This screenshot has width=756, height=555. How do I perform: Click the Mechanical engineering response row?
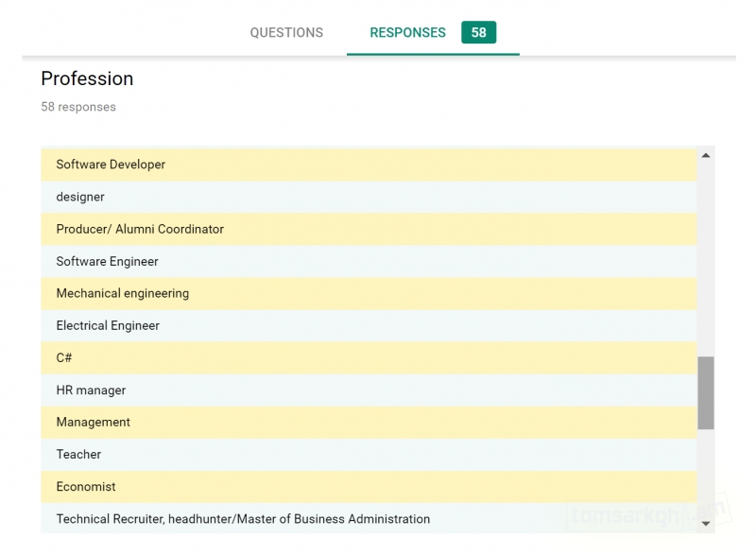[369, 294]
